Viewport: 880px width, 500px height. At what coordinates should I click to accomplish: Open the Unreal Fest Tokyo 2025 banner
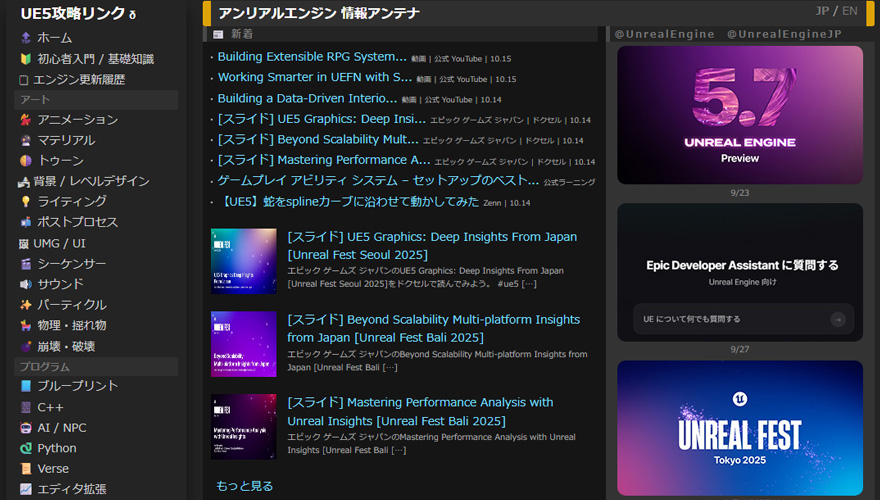click(x=740, y=428)
